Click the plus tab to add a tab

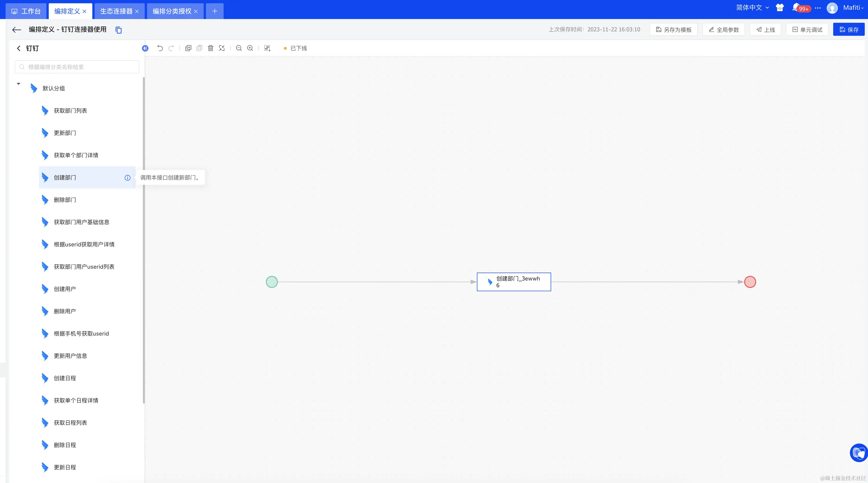pos(215,11)
